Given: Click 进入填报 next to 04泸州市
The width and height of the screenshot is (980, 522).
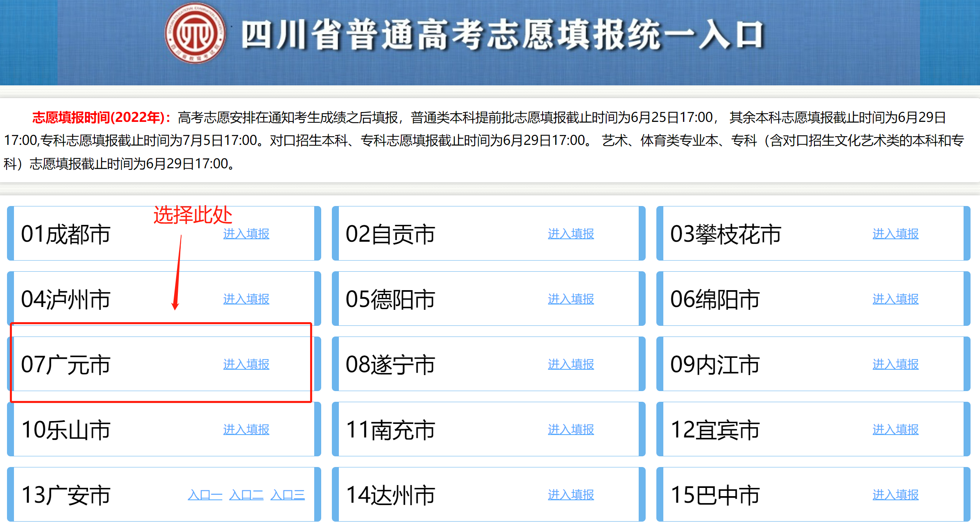Looking at the screenshot, I should (246, 299).
